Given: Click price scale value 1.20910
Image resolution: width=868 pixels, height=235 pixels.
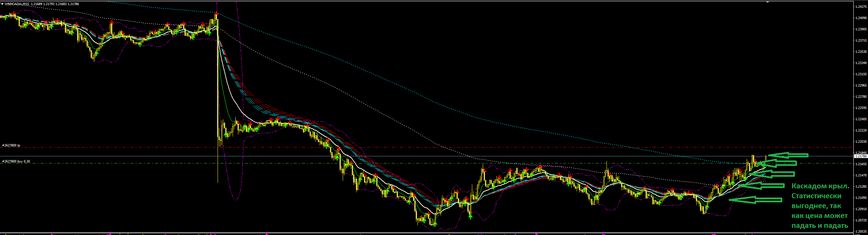Looking at the screenshot, I should click(x=861, y=209).
